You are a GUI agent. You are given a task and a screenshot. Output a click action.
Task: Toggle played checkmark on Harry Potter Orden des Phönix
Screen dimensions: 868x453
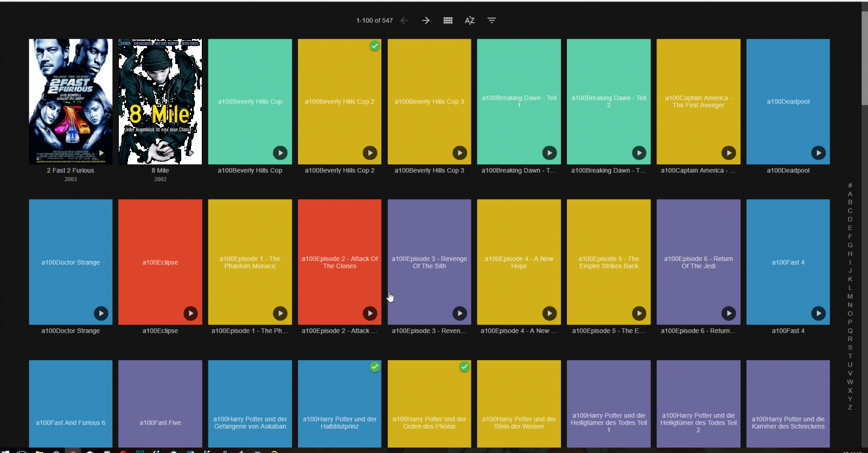point(464,367)
